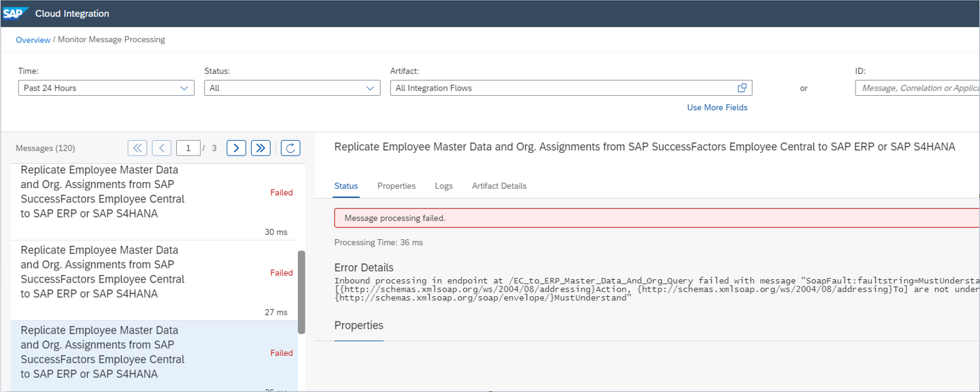Switch to the Status tab

[346, 186]
